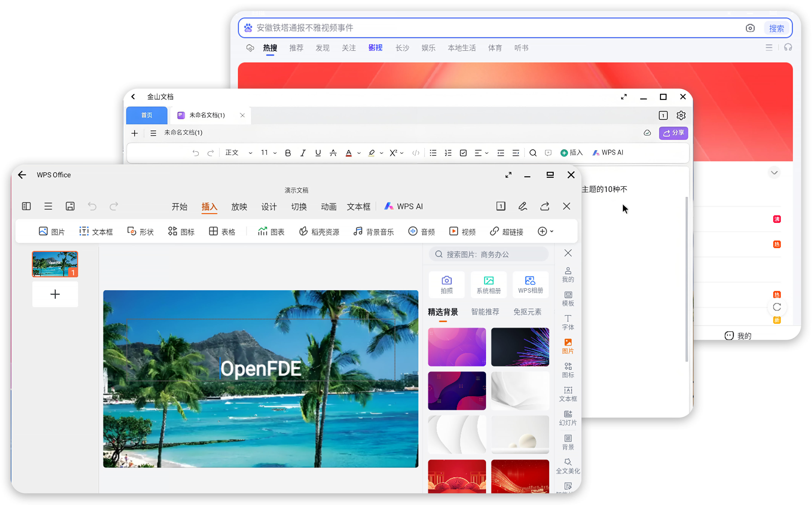Insert a chart with 图表
Screen dimensions: 812x505
click(271, 231)
